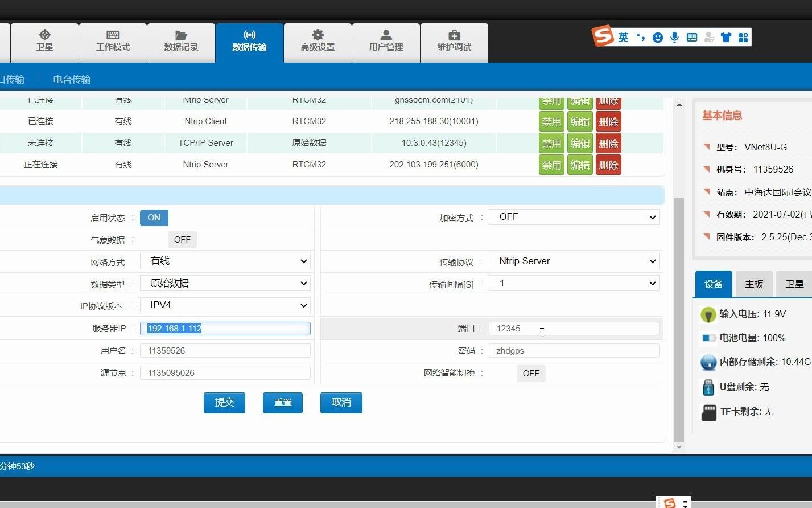Click the 取消 cancel button
812x508 pixels.
click(341, 403)
